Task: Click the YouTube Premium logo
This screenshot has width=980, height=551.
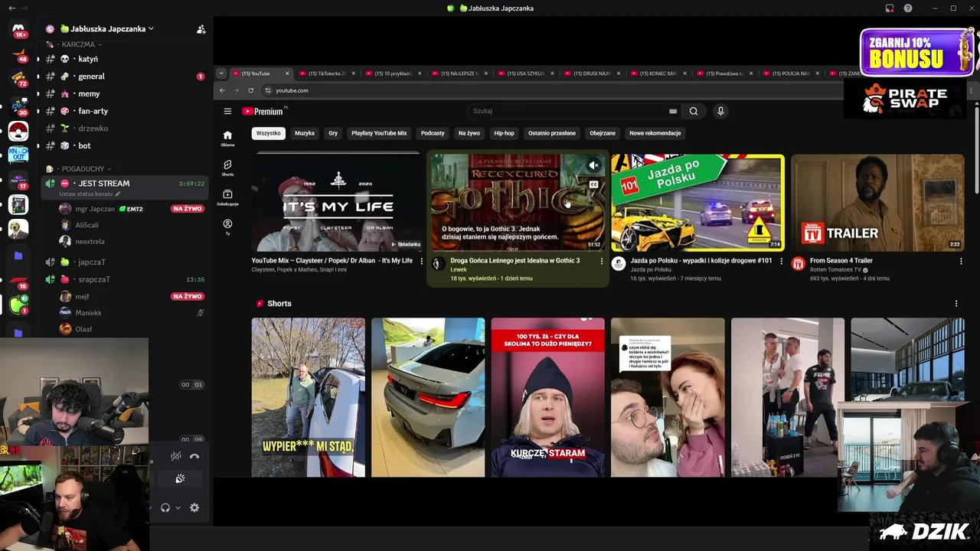Action: pos(263,111)
